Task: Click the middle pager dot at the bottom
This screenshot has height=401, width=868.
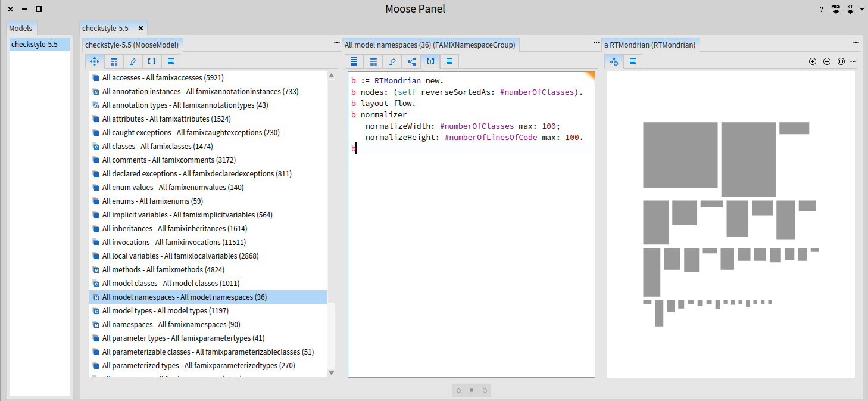Action: pos(472,391)
